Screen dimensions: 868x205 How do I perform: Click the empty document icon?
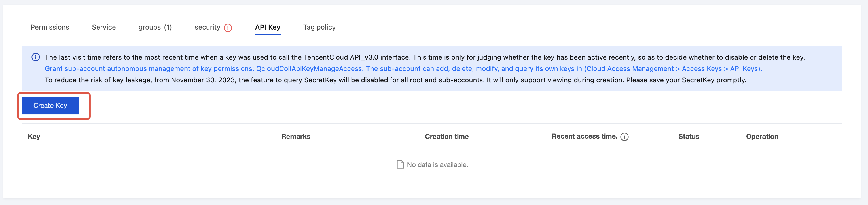pyautogui.click(x=400, y=164)
